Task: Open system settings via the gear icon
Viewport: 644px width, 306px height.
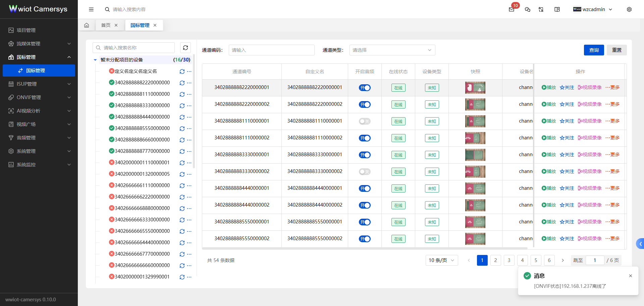Action: [x=629, y=9]
